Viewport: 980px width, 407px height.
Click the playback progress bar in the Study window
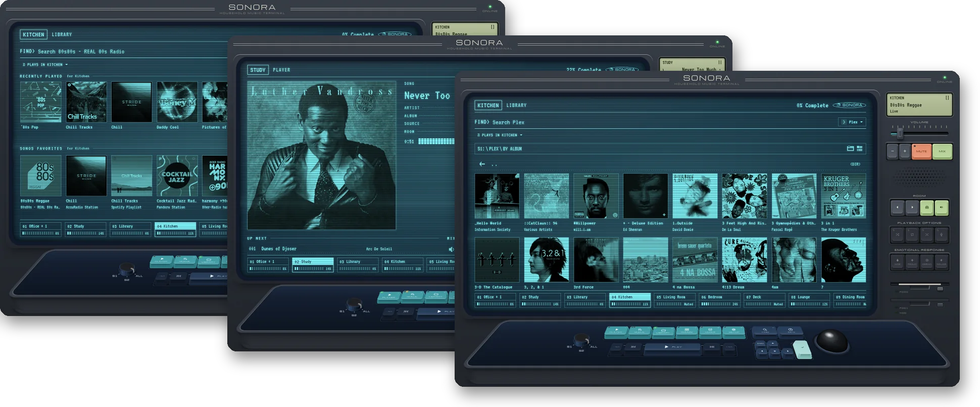(x=436, y=142)
